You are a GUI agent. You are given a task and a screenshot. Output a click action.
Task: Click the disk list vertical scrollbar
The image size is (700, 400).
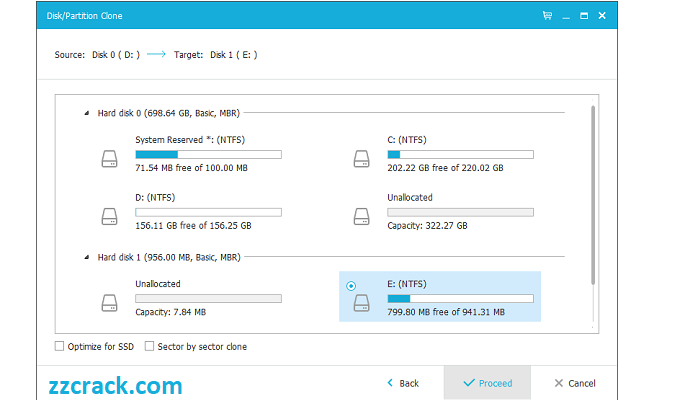[x=593, y=195]
